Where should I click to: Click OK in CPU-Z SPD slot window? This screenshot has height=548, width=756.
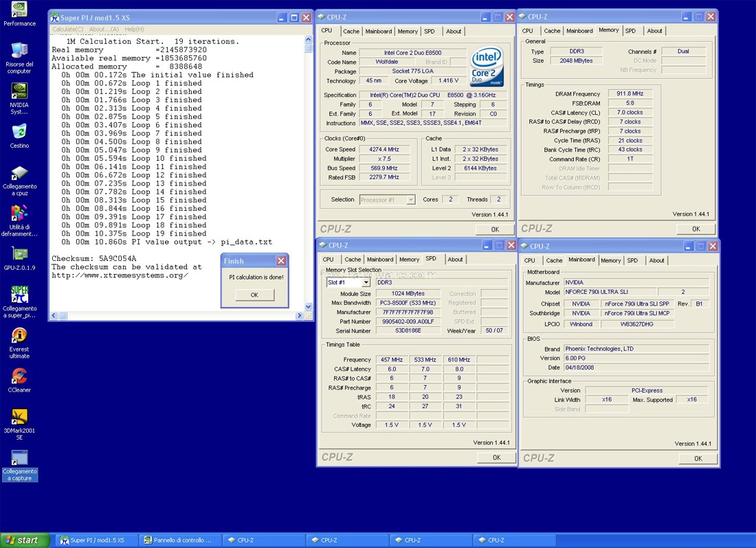pyautogui.click(x=497, y=457)
